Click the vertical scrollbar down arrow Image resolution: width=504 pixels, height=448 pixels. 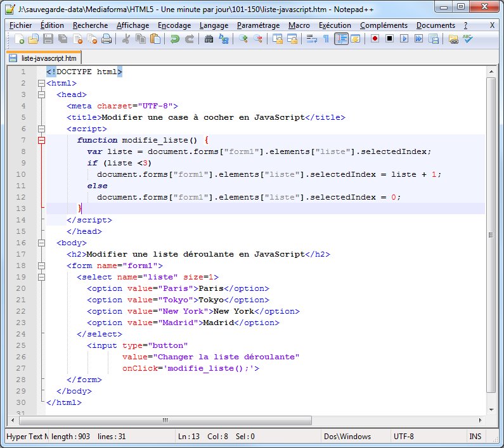click(490, 409)
